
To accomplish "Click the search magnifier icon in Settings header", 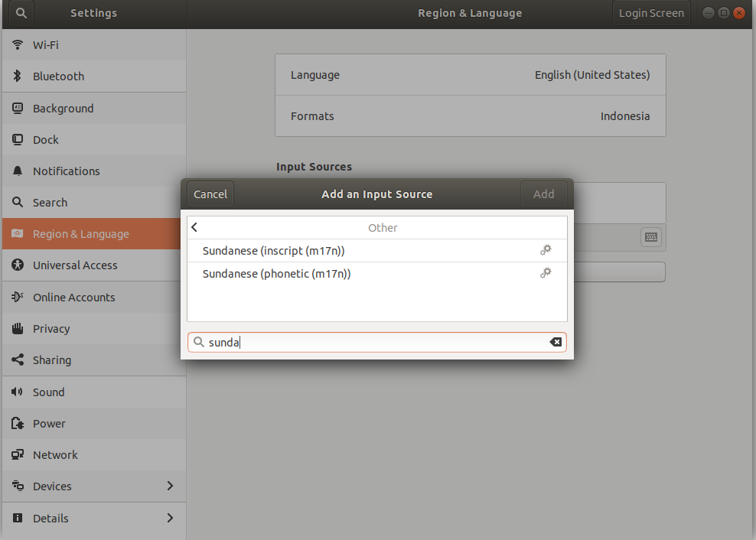I will coord(21,13).
